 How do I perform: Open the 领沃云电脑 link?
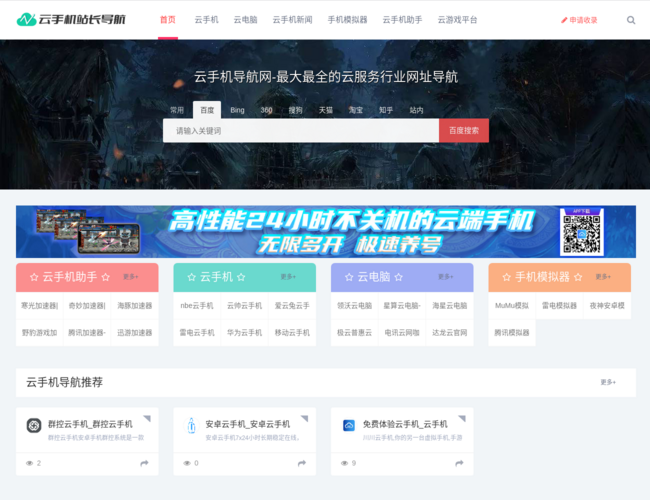(354, 306)
